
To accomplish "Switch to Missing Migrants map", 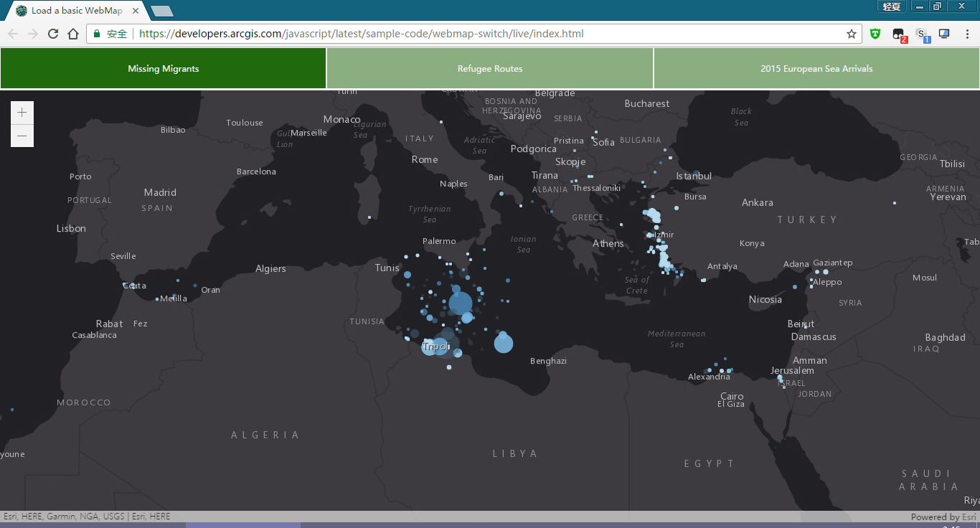I will (x=164, y=69).
